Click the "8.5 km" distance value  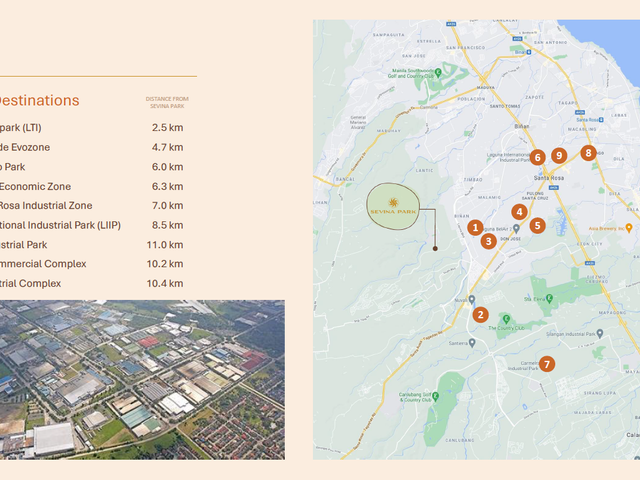tap(167, 225)
